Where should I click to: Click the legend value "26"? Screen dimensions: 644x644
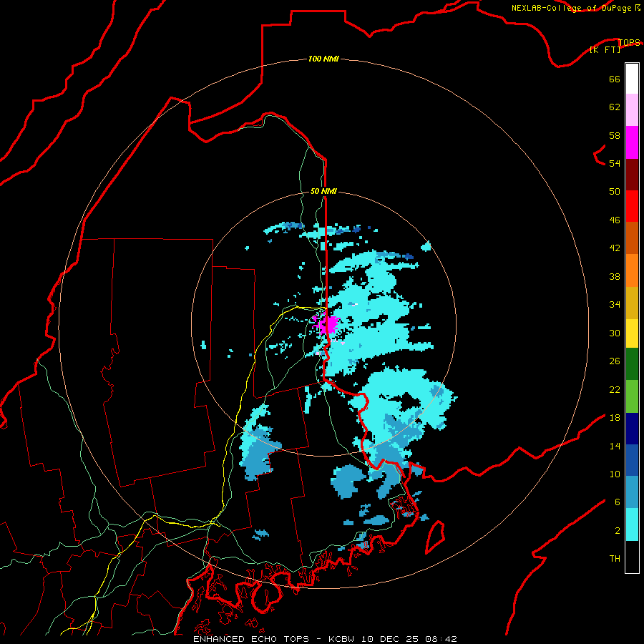(615, 361)
